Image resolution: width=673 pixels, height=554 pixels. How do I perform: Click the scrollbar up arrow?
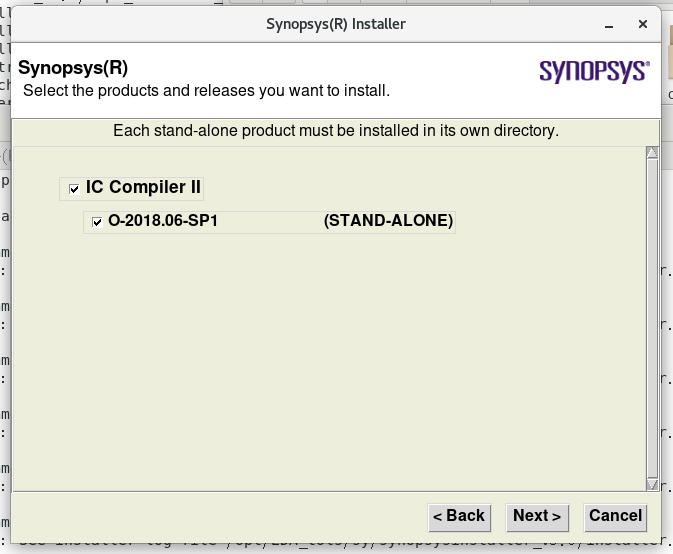coord(652,153)
